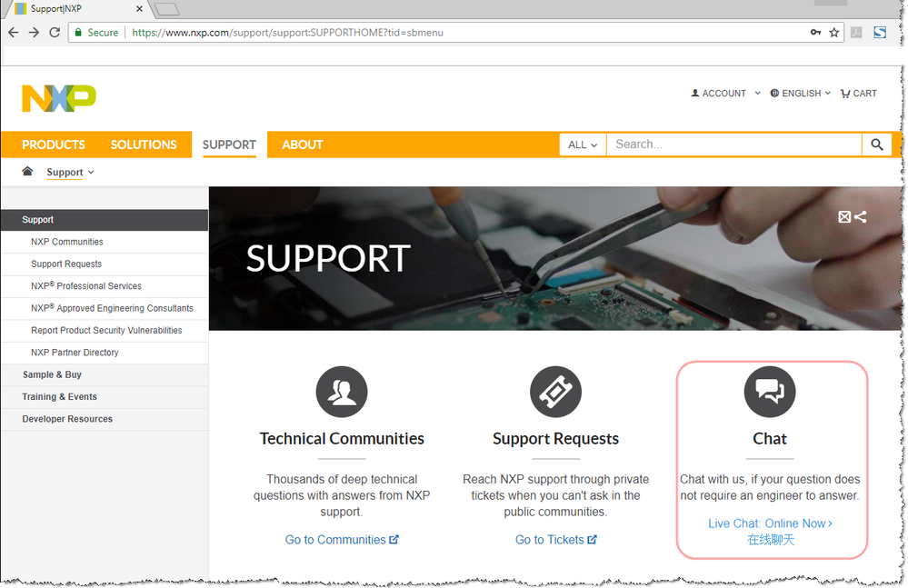This screenshot has width=908, height=588.
Task: Click the browser address bar URL
Action: (288, 33)
